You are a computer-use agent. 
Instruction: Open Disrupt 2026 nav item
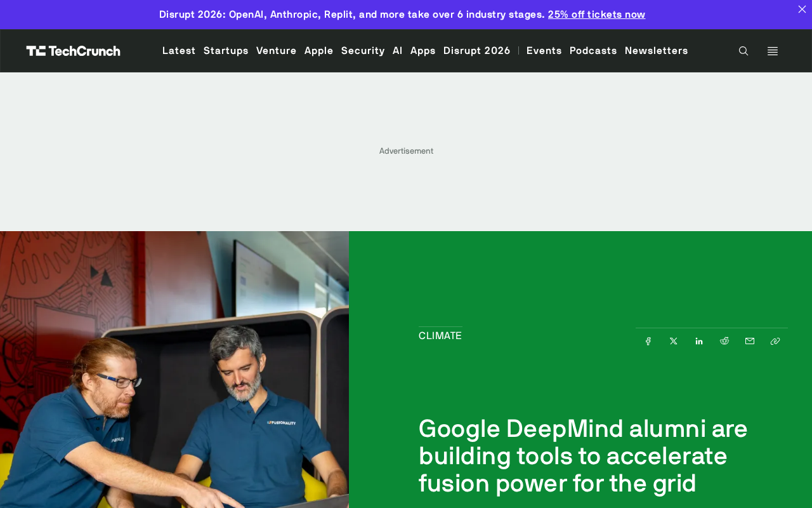click(477, 51)
